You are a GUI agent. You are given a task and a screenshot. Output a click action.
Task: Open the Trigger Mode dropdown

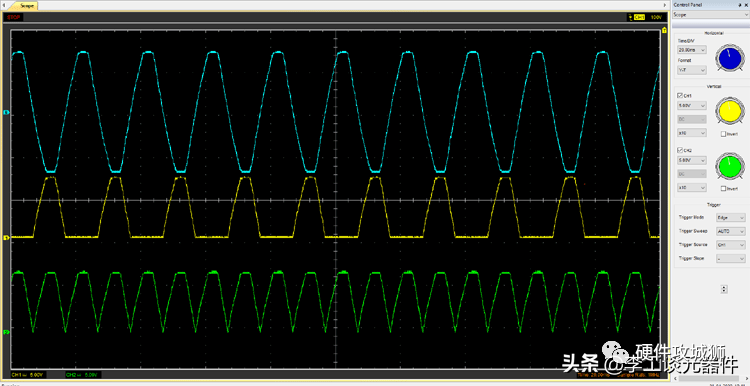730,217
